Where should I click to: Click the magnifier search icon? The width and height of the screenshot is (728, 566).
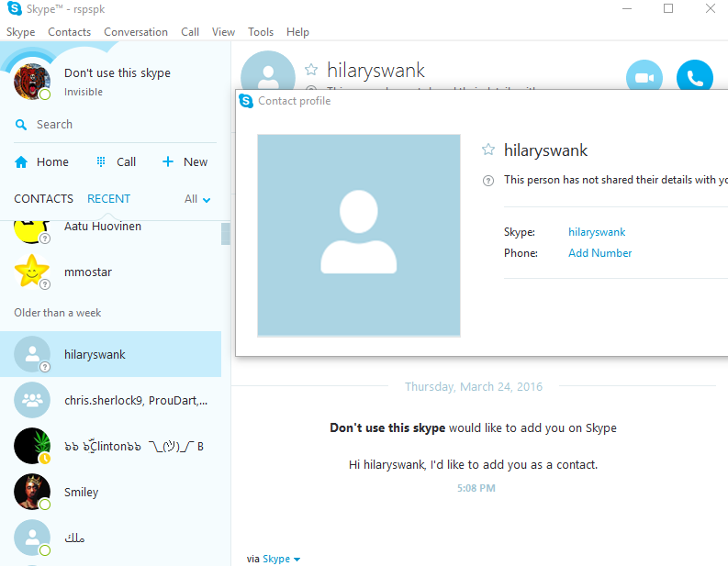pyautogui.click(x=21, y=125)
